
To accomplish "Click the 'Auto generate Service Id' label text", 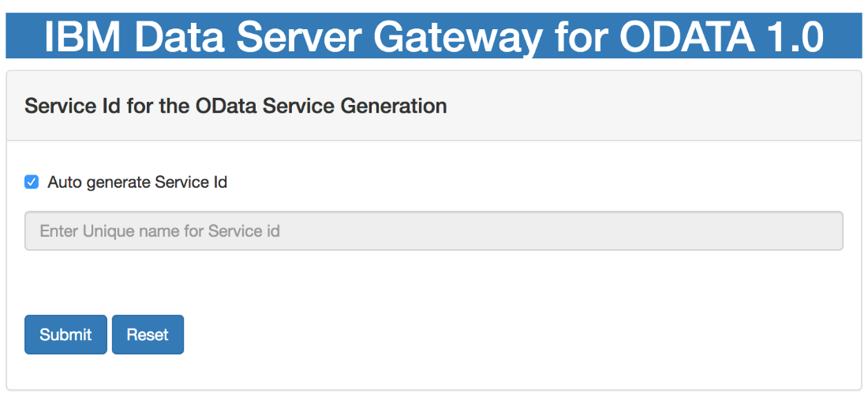I will tap(137, 182).
